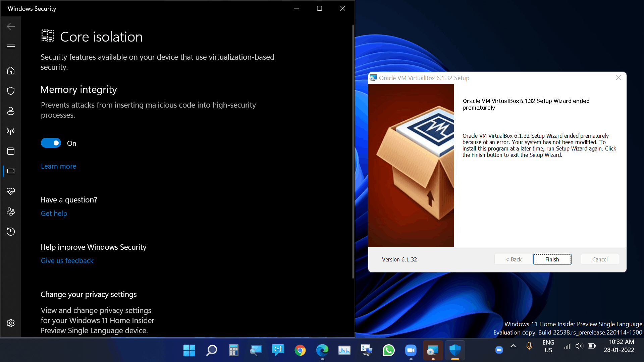This screenshot has width=644, height=362.
Task: Click the Learn more link
Action: tap(58, 166)
